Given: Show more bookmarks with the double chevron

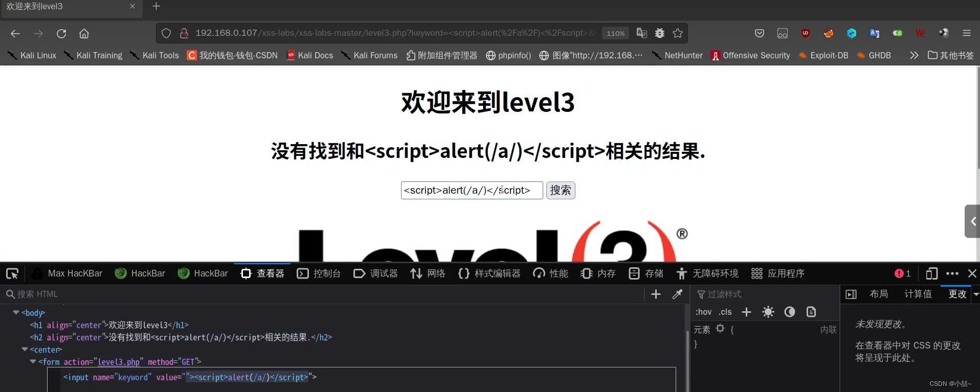Looking at the screenshot, I should [914, 55].
